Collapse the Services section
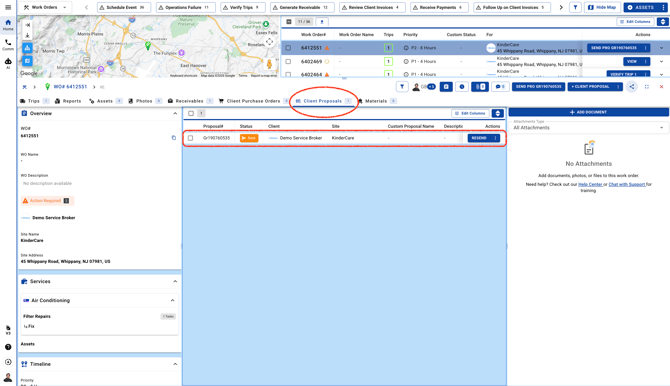 point(175,281)
